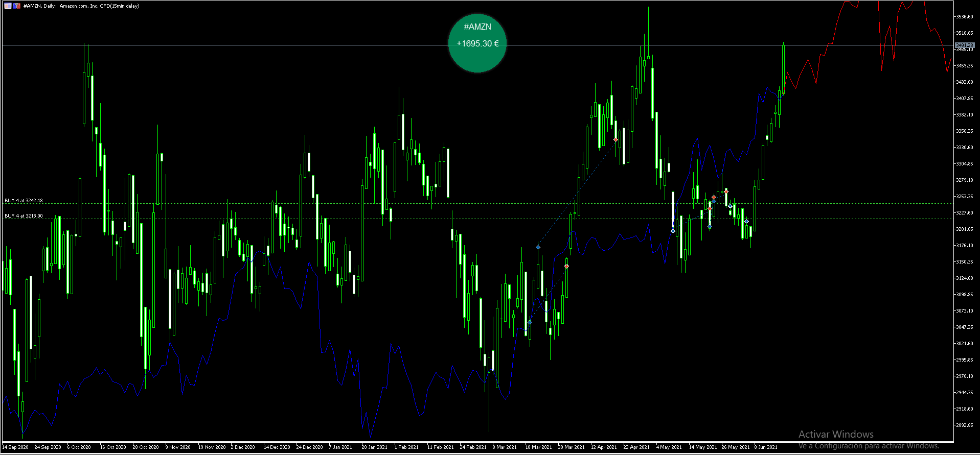
Task: Click the '26 May 2021' date on time axis
Action: pyautogui.click(x=736, y=447)
